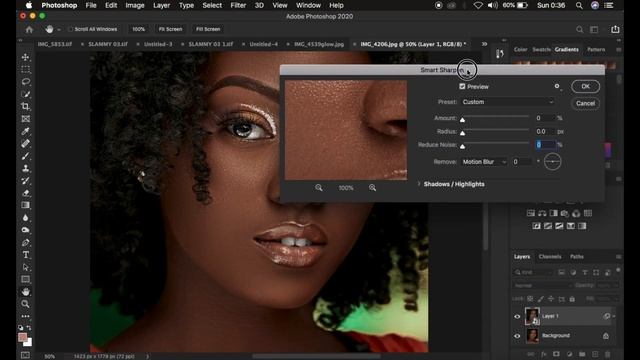640x360 pixels.
Task: Open the Preset Custom dropdown
Action: click(507, 102)
